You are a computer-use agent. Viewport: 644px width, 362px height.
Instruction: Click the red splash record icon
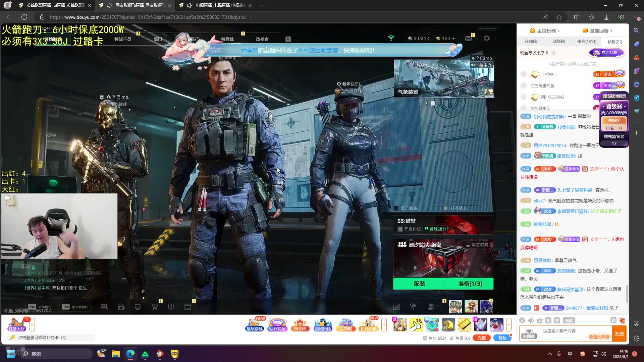622,320
